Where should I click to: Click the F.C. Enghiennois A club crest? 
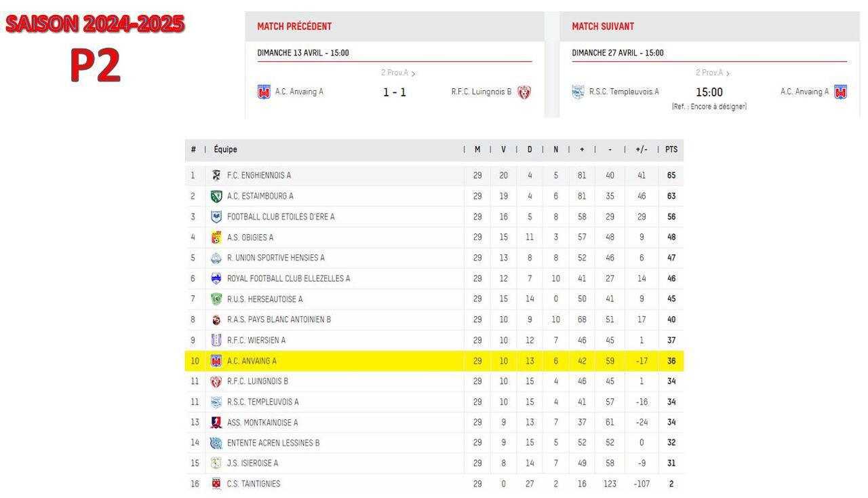click(x=216, y=175)
